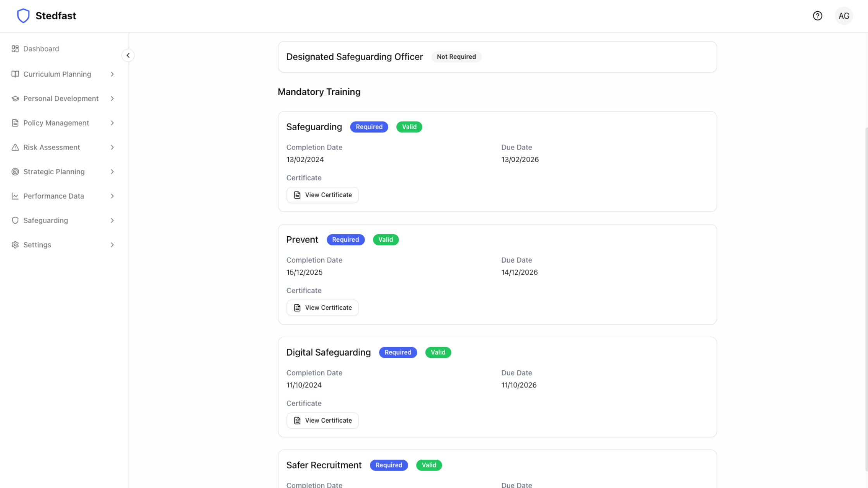The height and width of the screenshot is (488, 868).
Task: Click the Curriculum Planning book icon
Action: (15, 74)
